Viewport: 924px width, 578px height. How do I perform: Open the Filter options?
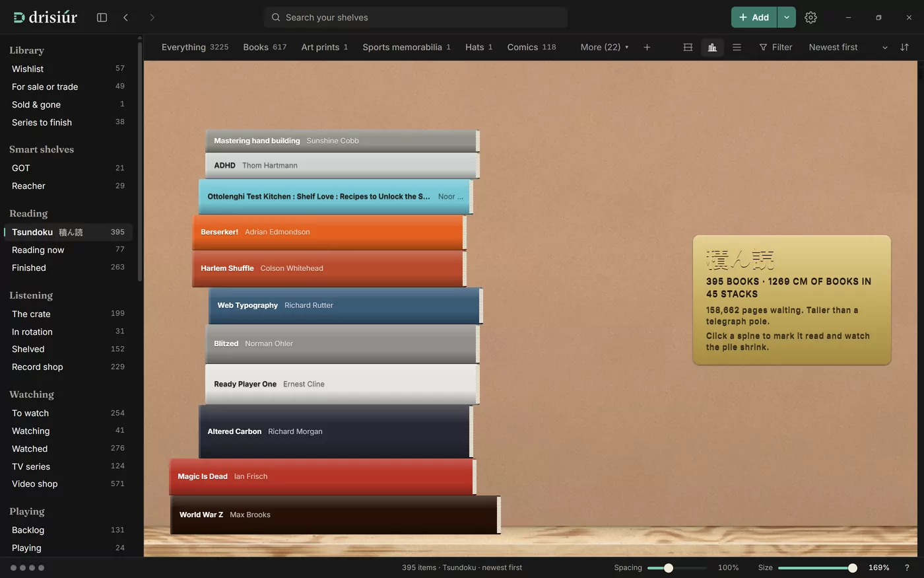tap(775, 48)
